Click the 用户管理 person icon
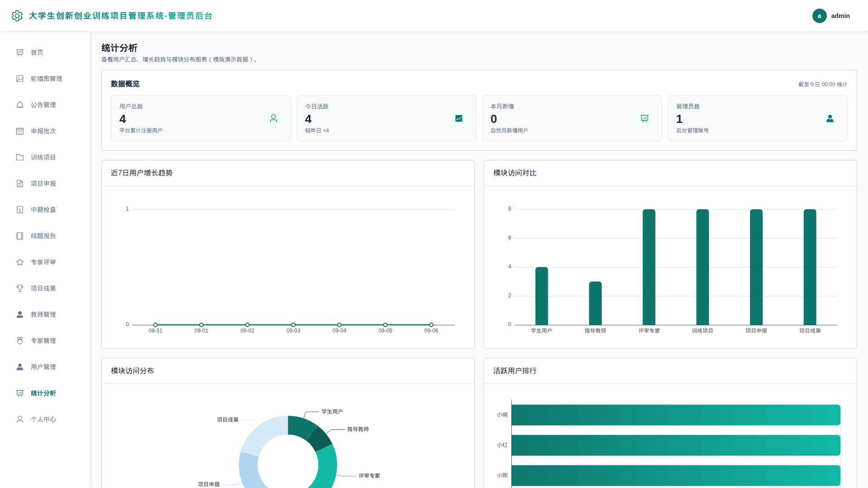 tap(20, 367)
